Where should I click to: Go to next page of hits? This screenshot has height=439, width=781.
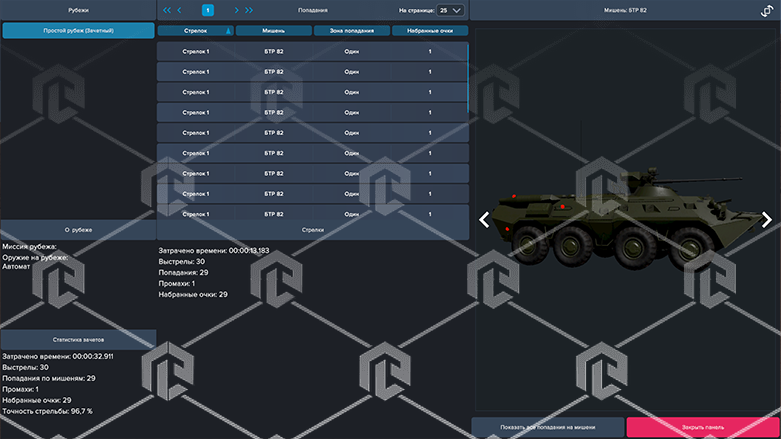click(x=236, y=10)
